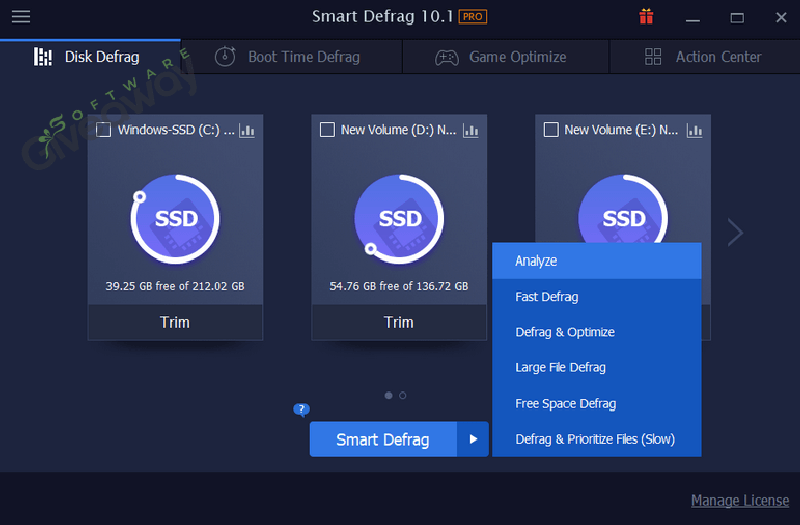Click the orange PRO badge
Viewport: 800px width, 525px height.
(x=472, y=17)
